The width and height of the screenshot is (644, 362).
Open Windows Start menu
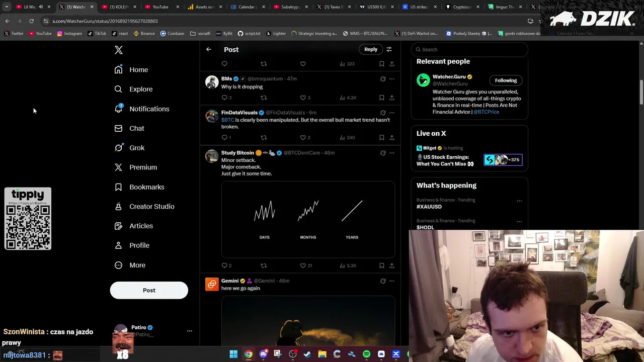[233, 354]
